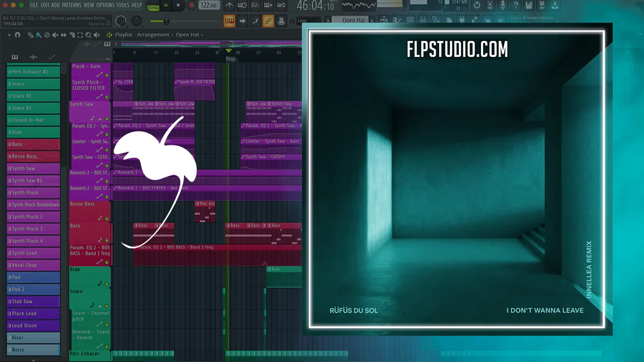
Task: Toggle the metronome icon
Action: pyautogui.click(x=229, y=6)
